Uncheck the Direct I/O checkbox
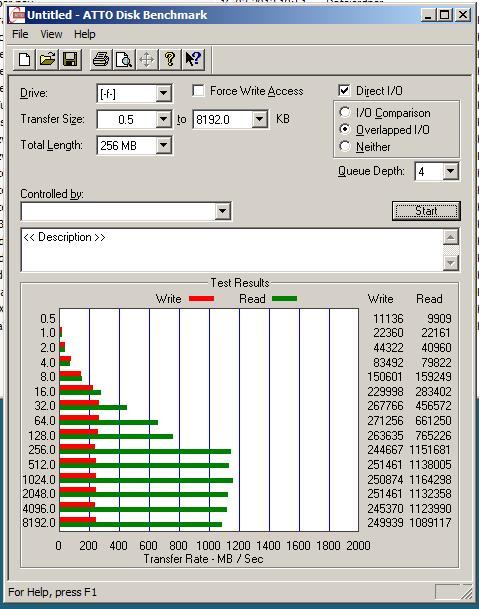 344,90
